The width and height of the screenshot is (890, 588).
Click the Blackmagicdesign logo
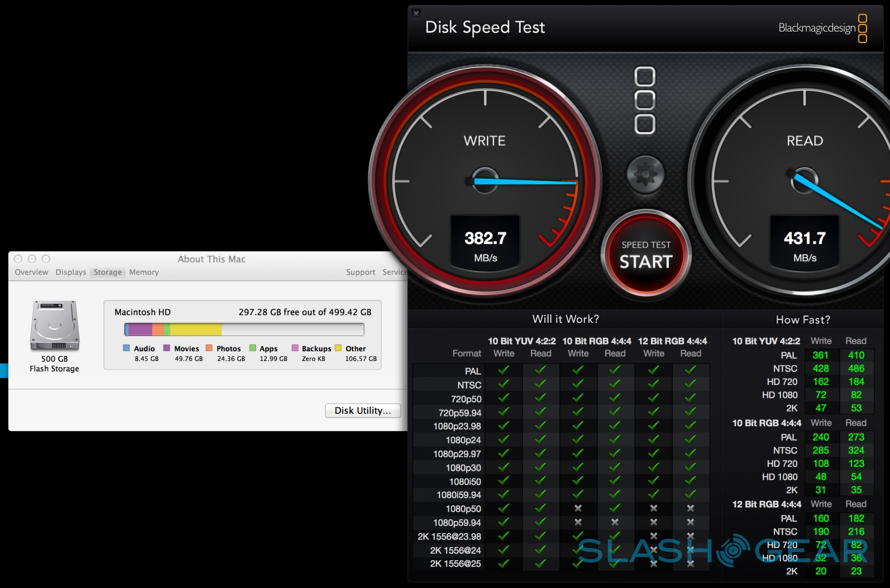[822, 28]
